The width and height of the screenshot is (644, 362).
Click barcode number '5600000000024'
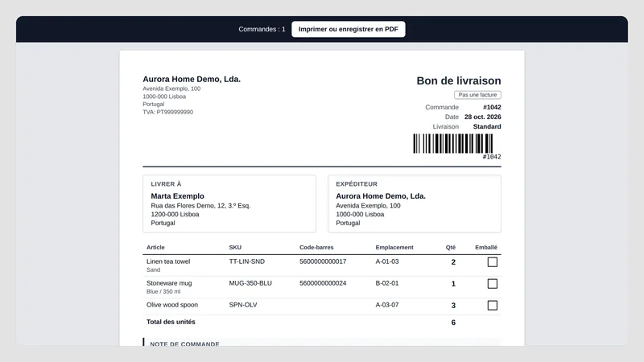click(323, 283)
